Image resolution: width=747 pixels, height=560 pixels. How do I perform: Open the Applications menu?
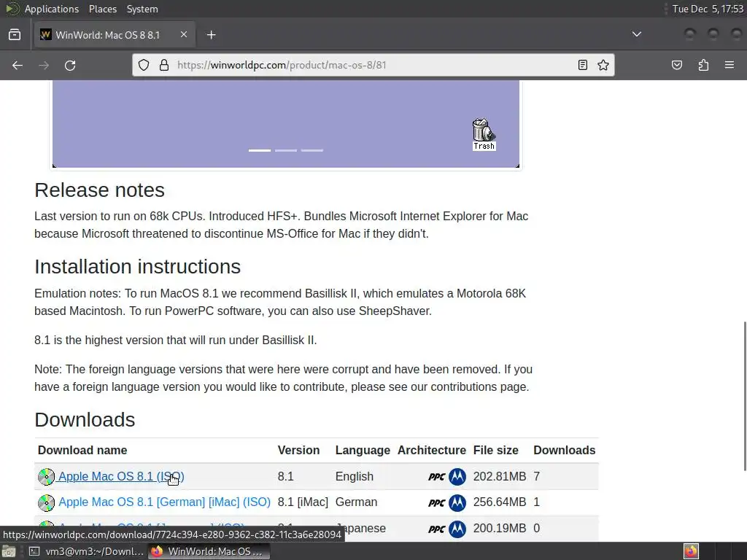52,9
